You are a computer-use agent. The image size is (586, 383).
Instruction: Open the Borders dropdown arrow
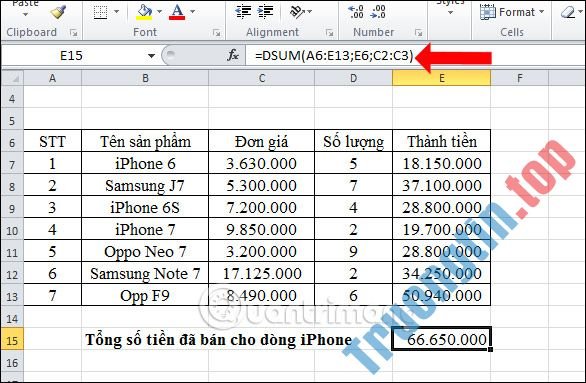point(116,12)
